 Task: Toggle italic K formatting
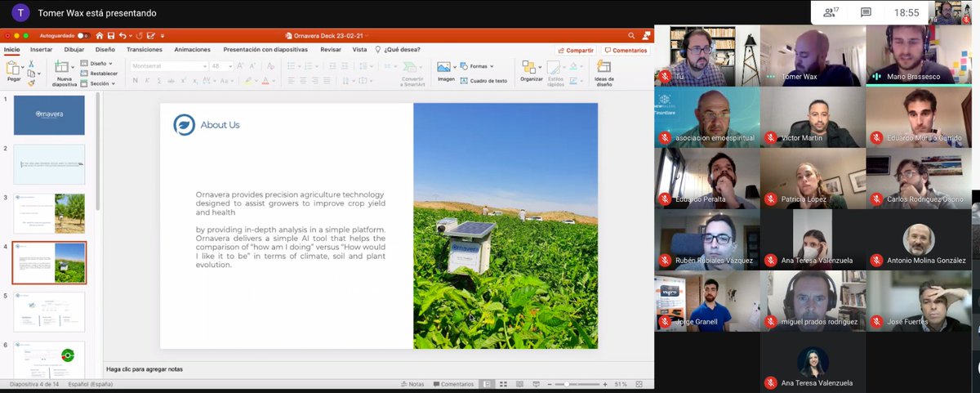click(147, 80)
